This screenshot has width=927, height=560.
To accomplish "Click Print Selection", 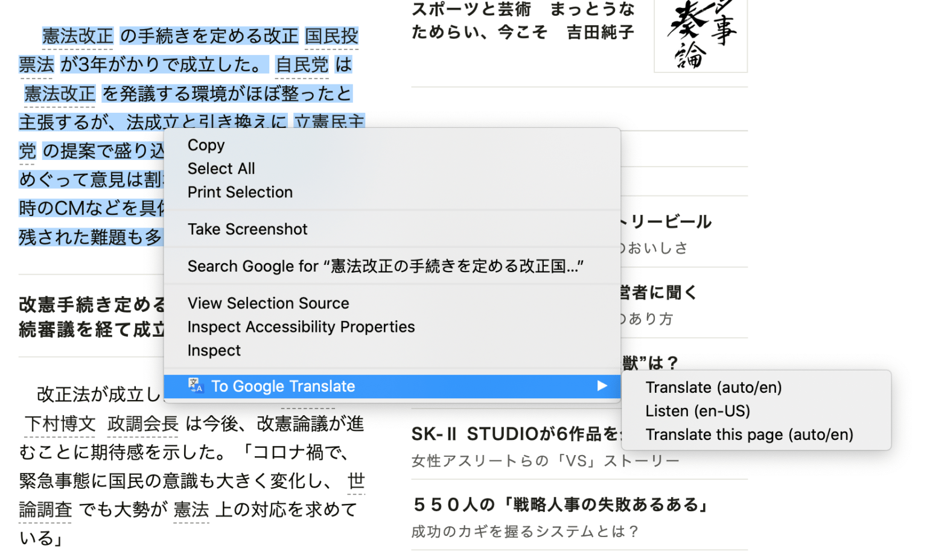I will point(240,192).
